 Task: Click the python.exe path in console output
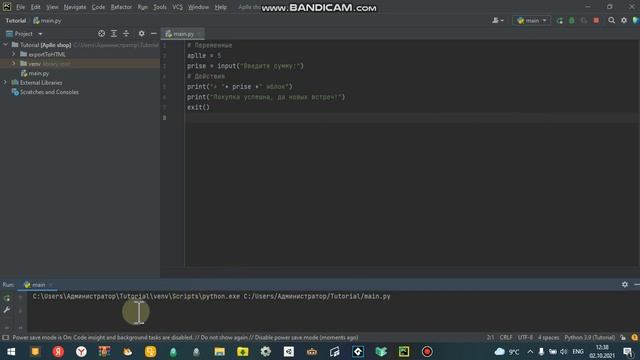136,296
